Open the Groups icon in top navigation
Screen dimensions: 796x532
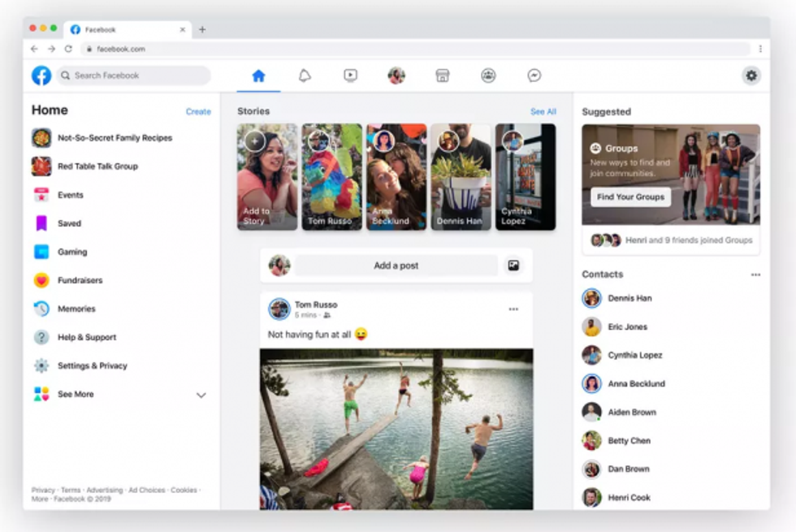(x=488, y=76)
